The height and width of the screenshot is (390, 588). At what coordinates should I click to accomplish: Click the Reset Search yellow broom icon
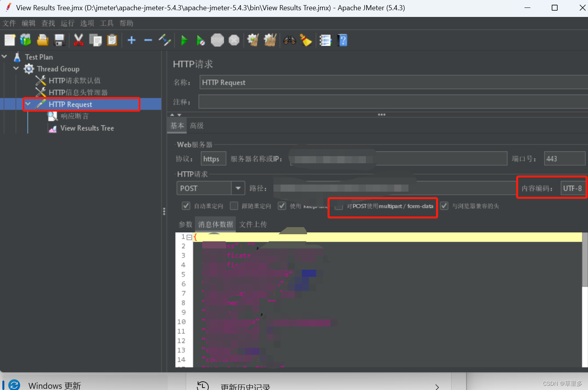tap(306, 40)
